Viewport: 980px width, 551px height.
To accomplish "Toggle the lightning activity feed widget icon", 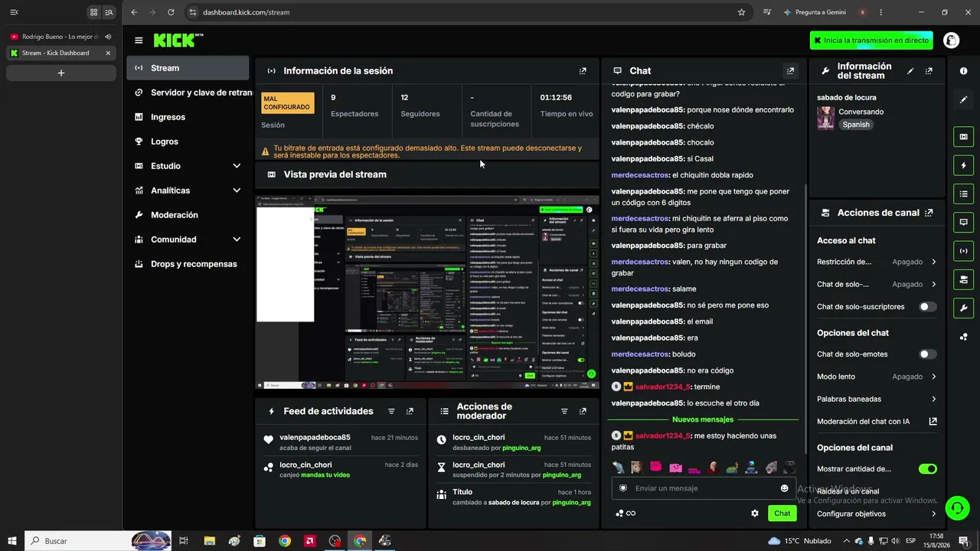I will click(963, 165).
